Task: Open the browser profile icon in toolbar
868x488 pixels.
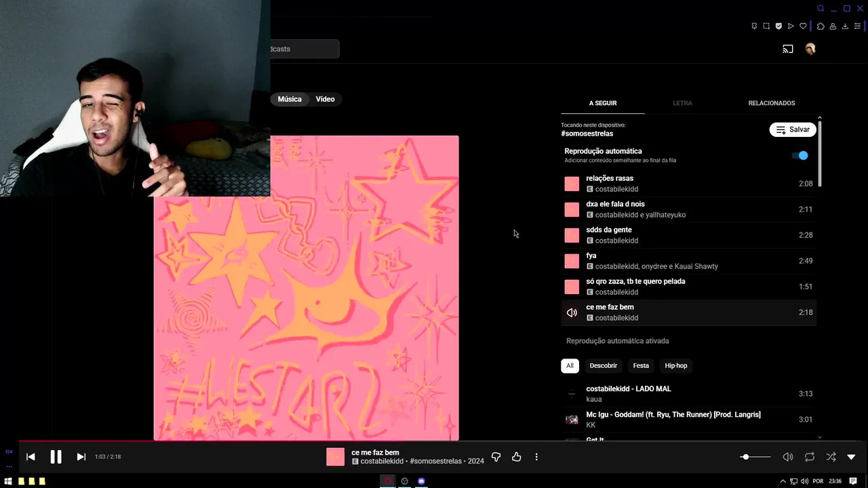Action: point(833,26)
